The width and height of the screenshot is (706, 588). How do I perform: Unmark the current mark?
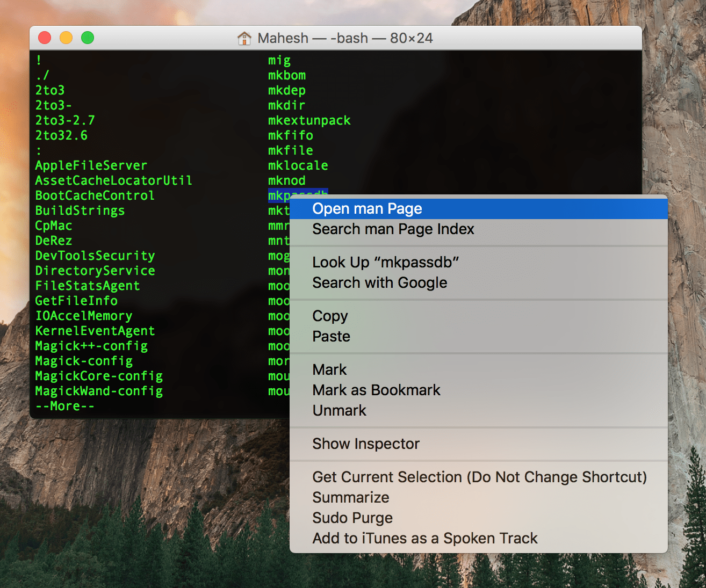[339, 410]
